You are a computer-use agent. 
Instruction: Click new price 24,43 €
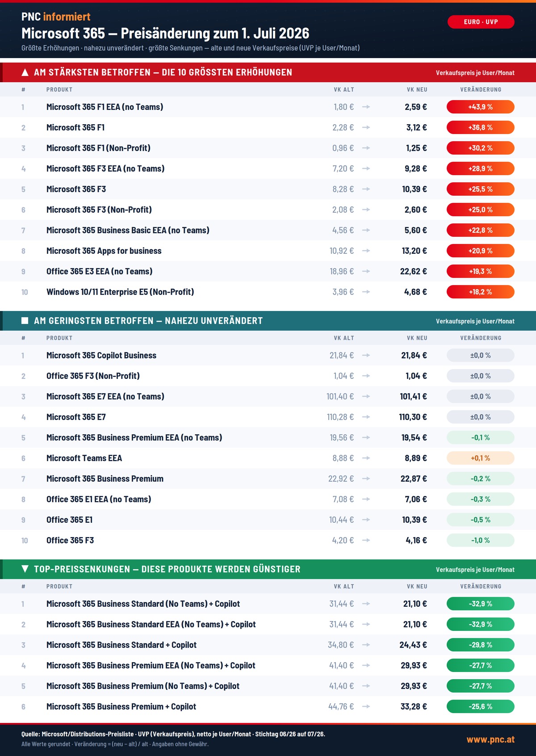tap(413, 645)
